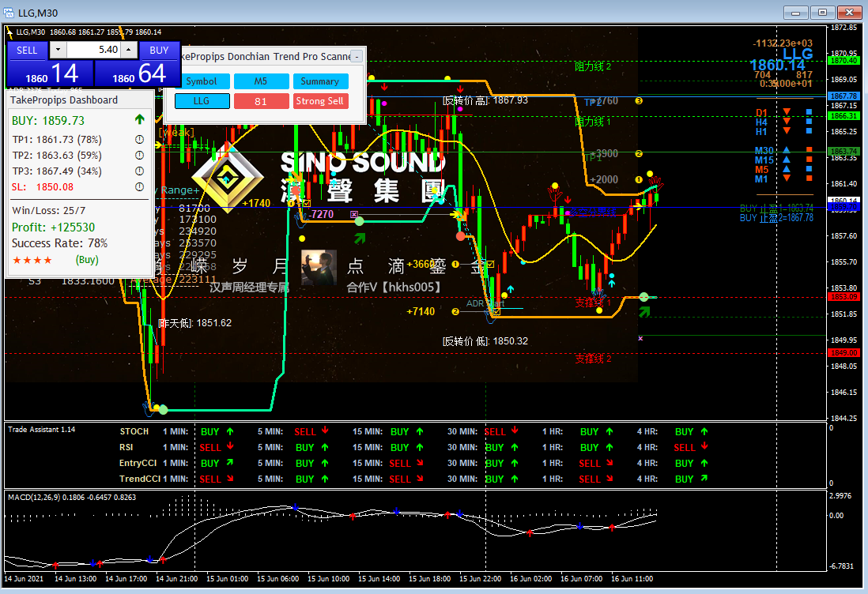The image size is (868, 594).
Task: Click the TP3 clock icon in the dashboard
Action: [139, 171]
